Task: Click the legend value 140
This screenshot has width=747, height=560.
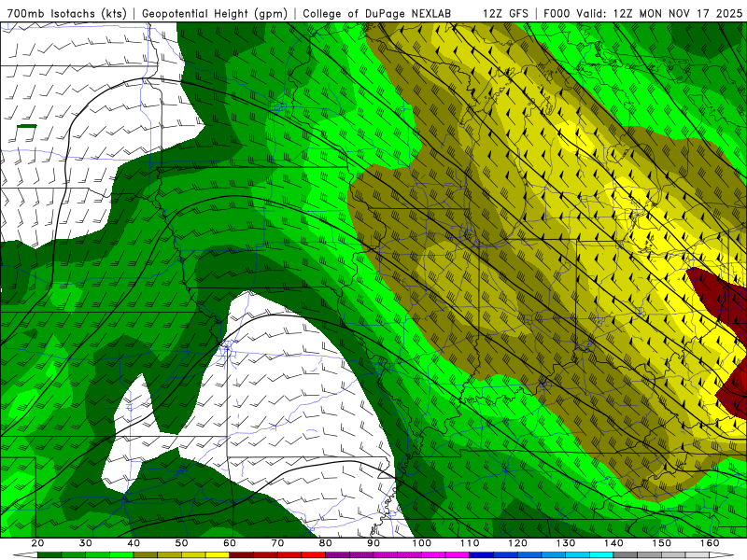Action: tap(614, 543)
